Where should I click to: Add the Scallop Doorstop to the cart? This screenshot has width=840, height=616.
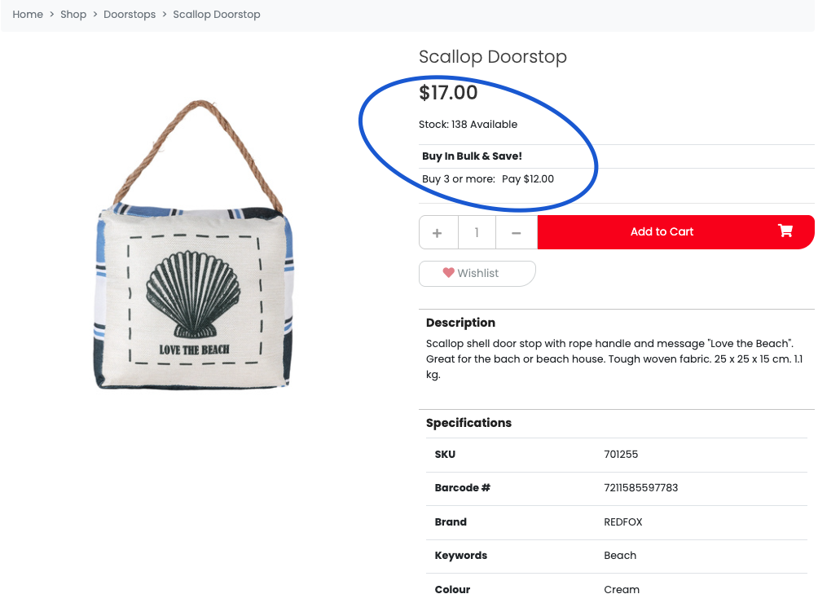click(x=662, y=231)
